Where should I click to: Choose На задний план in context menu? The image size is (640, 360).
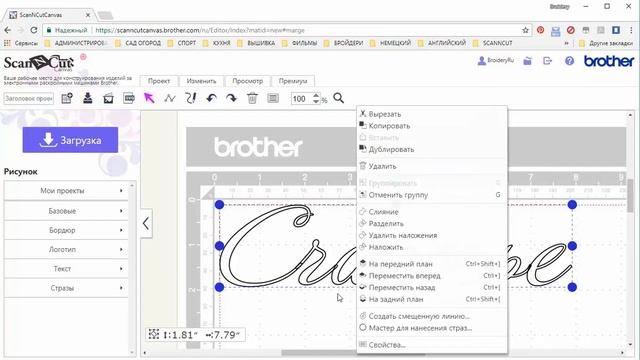point(432,299)
